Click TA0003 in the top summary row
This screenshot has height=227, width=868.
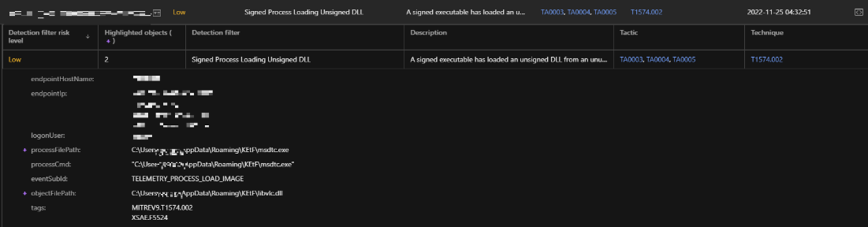click(x=552, y=12)
